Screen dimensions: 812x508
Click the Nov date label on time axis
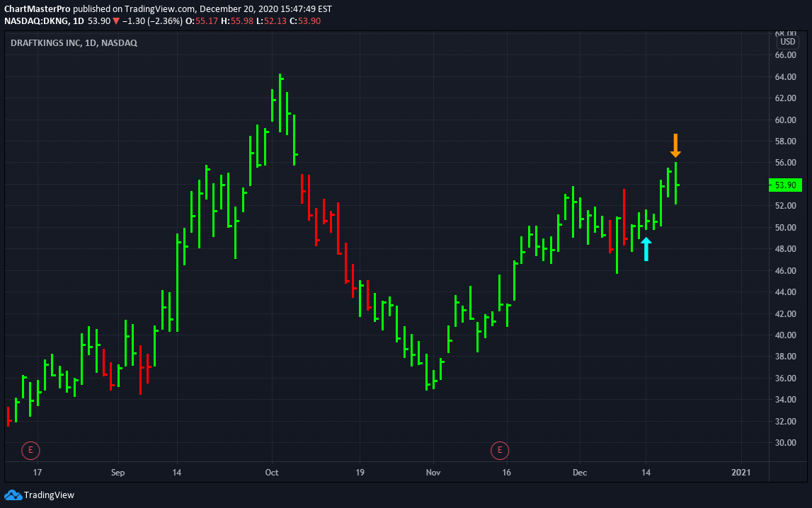[x=433, y=473]
